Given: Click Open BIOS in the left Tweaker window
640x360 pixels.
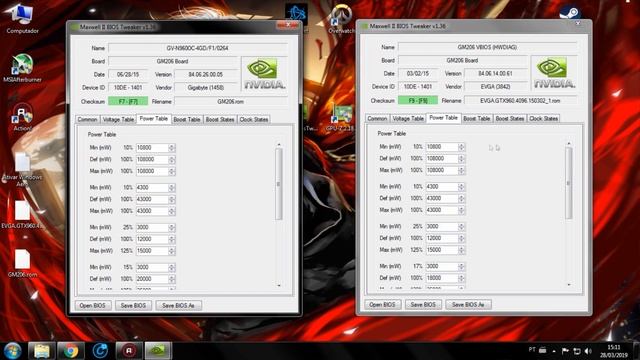Looking at the screenshot, I should 93,305.
